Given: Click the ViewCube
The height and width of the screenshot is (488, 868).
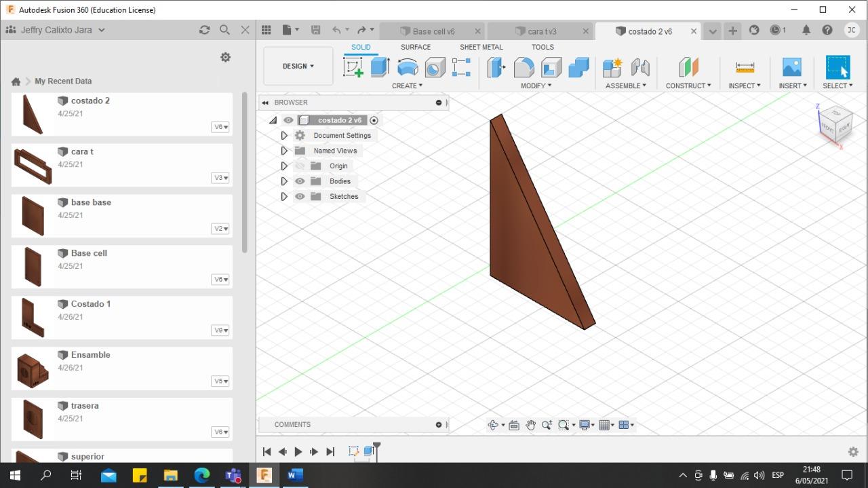Looking at the screenshot, I should 835,125.
